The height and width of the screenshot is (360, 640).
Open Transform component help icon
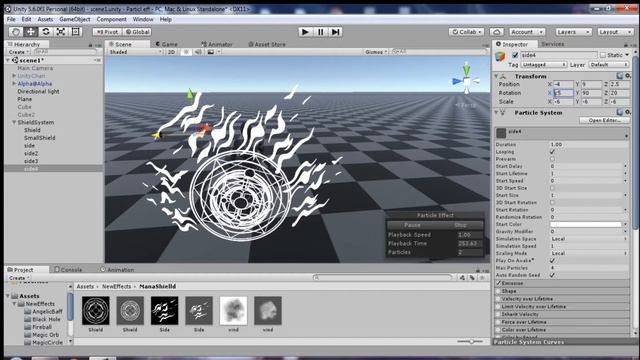pyautogui.click(x=620, y=76)
